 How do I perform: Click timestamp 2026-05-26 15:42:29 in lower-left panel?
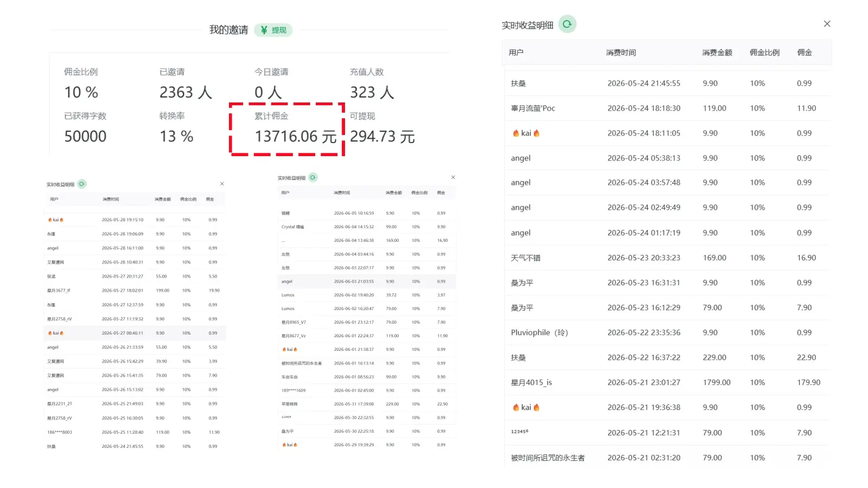[123, 362]
